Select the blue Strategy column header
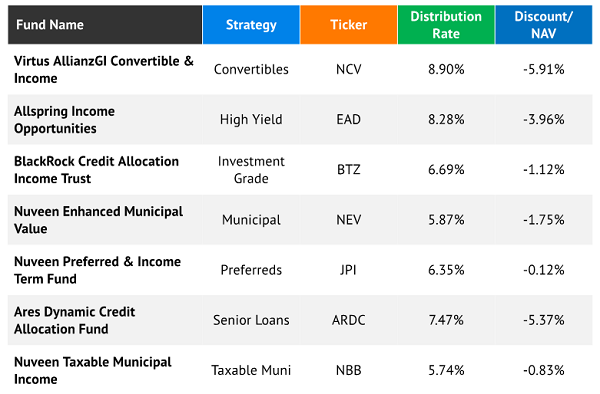600x394 pixels. click(x=251, y=25)
